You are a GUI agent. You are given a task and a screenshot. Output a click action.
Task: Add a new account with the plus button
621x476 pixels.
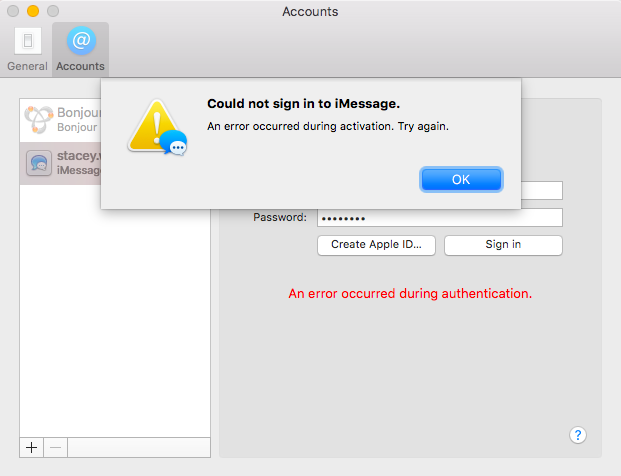point(32,447)
